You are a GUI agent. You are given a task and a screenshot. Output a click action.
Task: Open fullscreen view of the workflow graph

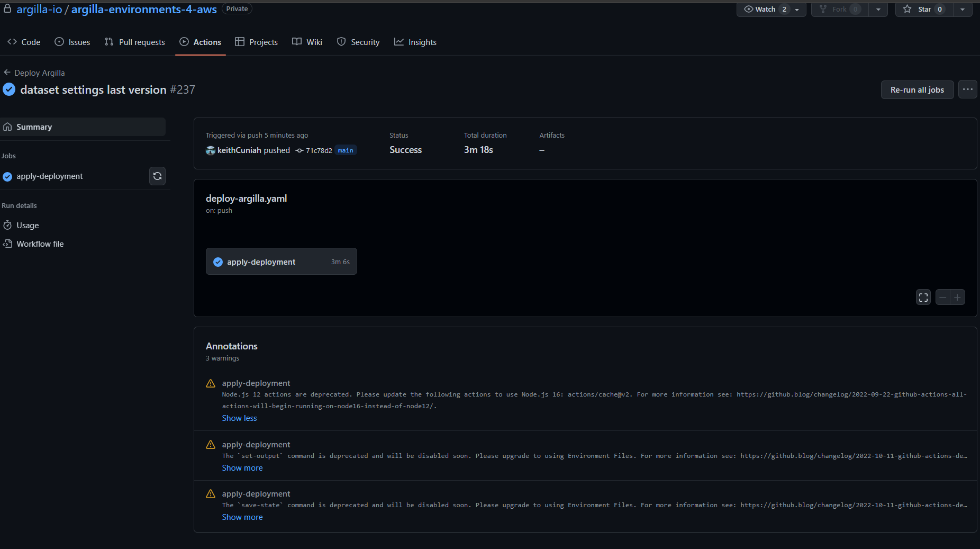(923, 297)
